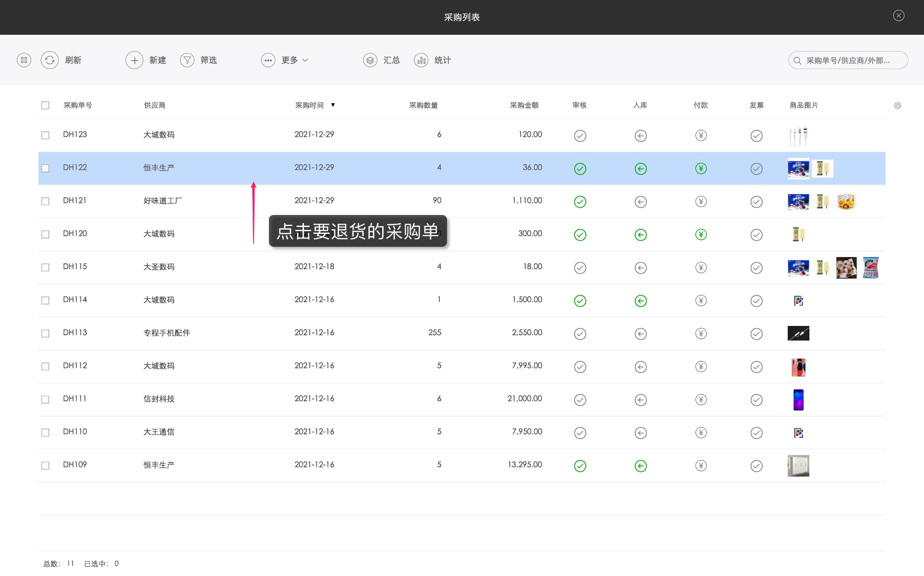Click the green 入库 icon for DH120
Viewport: 924px width, 576px height.
pyautogui.click(x=641, y=235)
